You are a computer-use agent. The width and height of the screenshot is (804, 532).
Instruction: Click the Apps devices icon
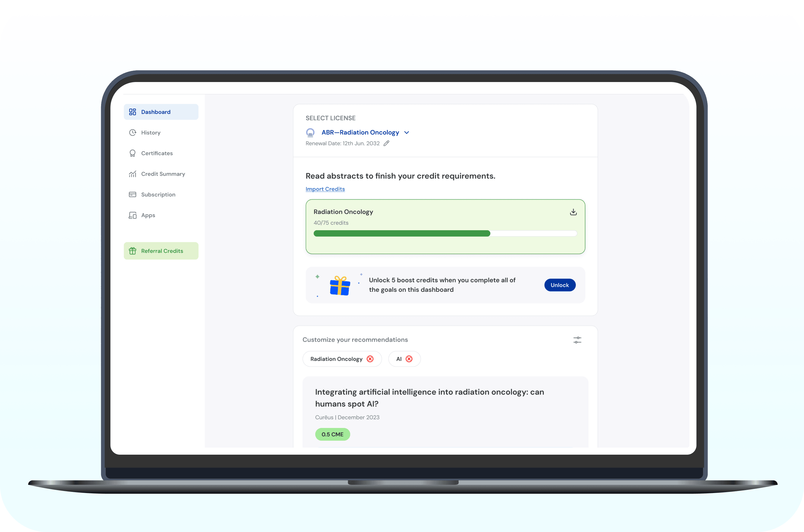tap(132, 215)
